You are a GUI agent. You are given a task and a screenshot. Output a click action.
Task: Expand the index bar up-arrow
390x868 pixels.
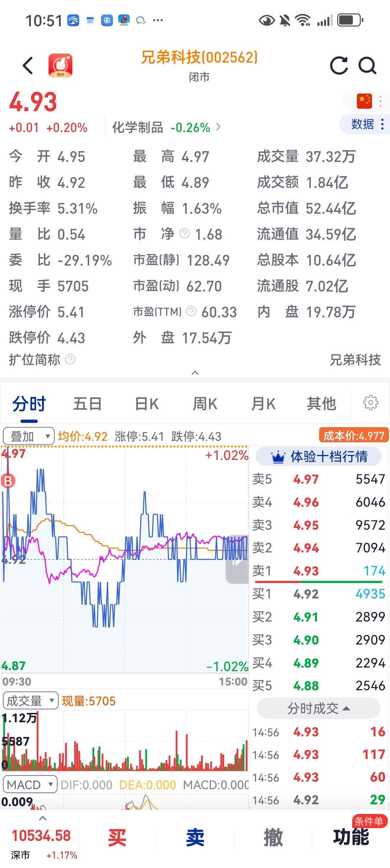tap(42, 818)
